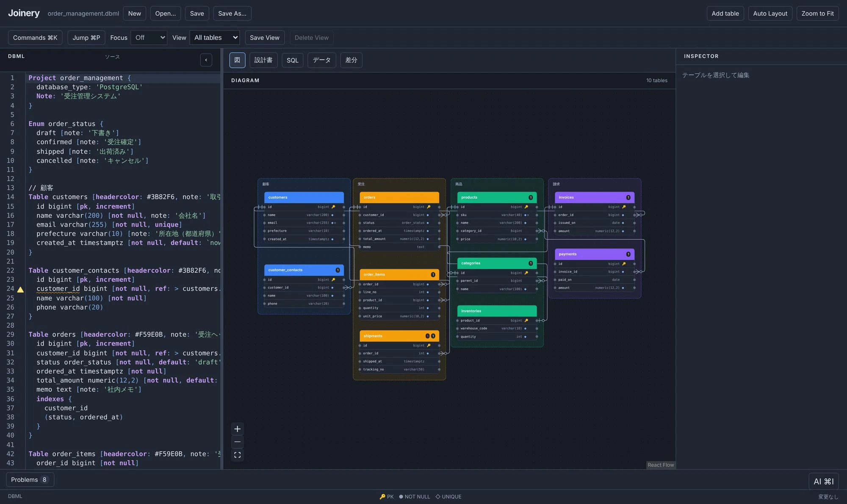847x504 pixels.
Task: Zoom in on the diagram canvas
Action: tap(237, 429)
